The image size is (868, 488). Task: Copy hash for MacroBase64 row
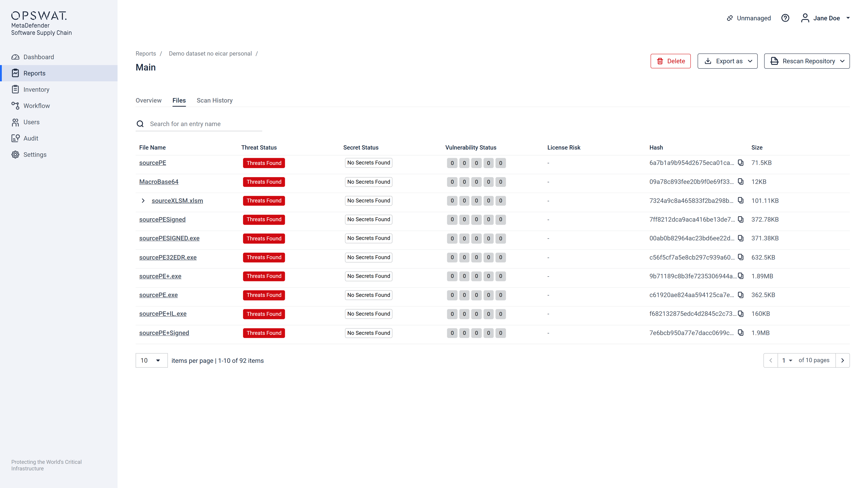coord(740,181)
